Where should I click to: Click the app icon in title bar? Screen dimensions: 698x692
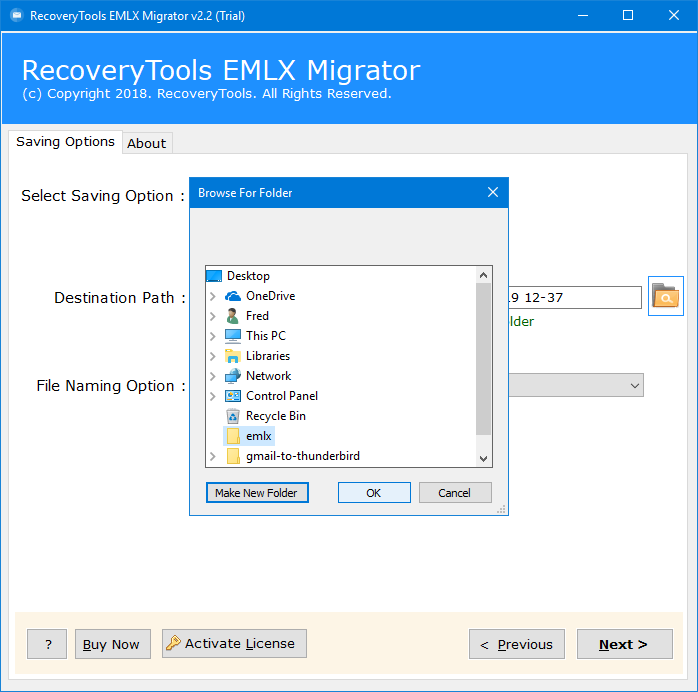(x=16, y=16)
